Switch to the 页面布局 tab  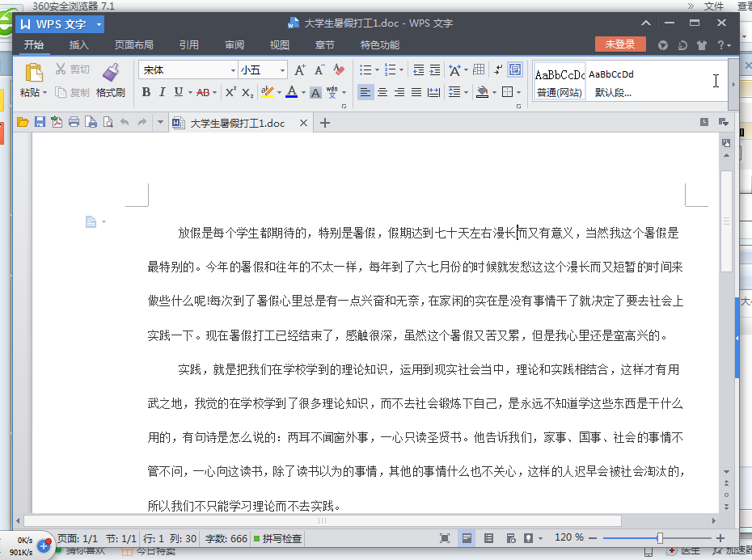click(x=133, y=44)
